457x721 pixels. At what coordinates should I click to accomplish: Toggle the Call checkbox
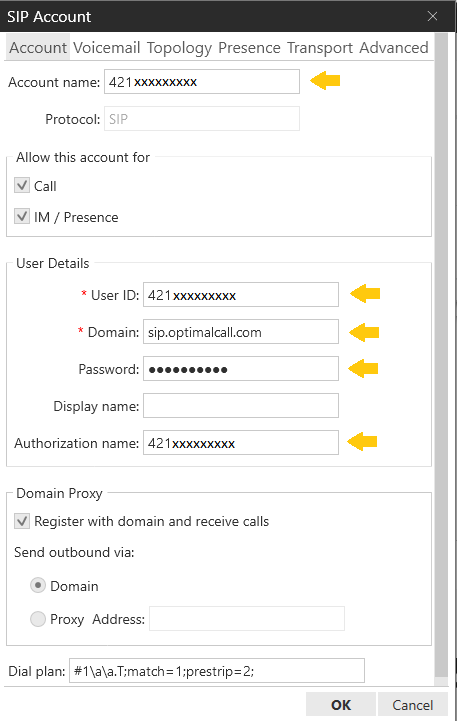click(22, 186)
